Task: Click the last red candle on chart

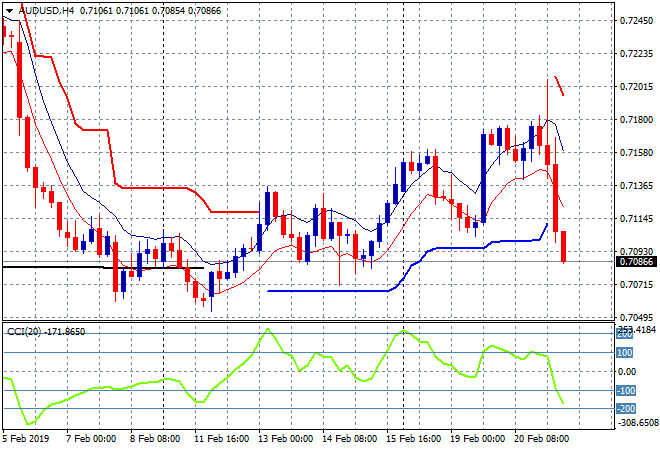Action: coord(564,246)
